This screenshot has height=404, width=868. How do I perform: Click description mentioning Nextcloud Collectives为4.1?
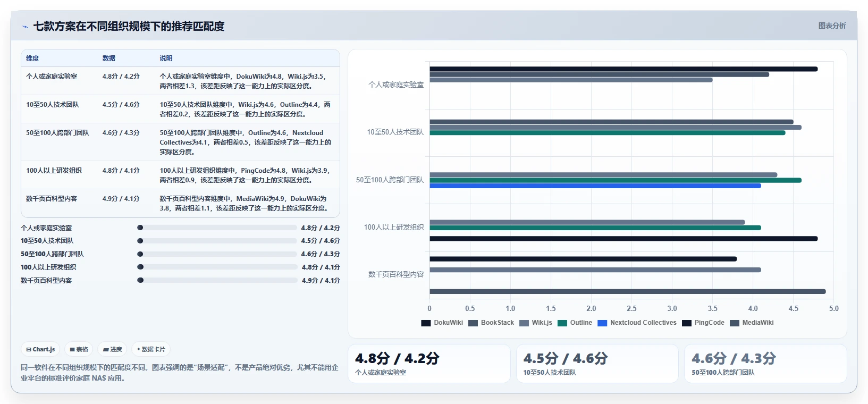tap(245, 142)
